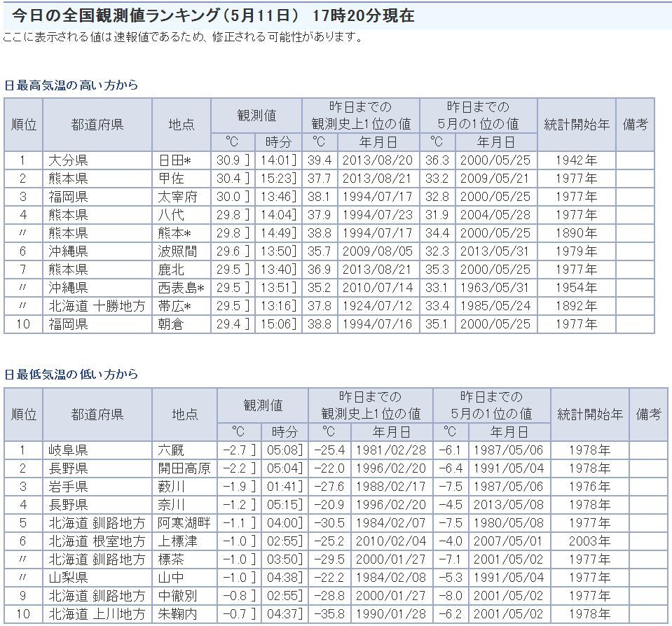Image resolution: width=672 pixels, height=626 pixels.
Task: Click the 阿寒湖畔 location cell
Action: (x=184, y=523)
